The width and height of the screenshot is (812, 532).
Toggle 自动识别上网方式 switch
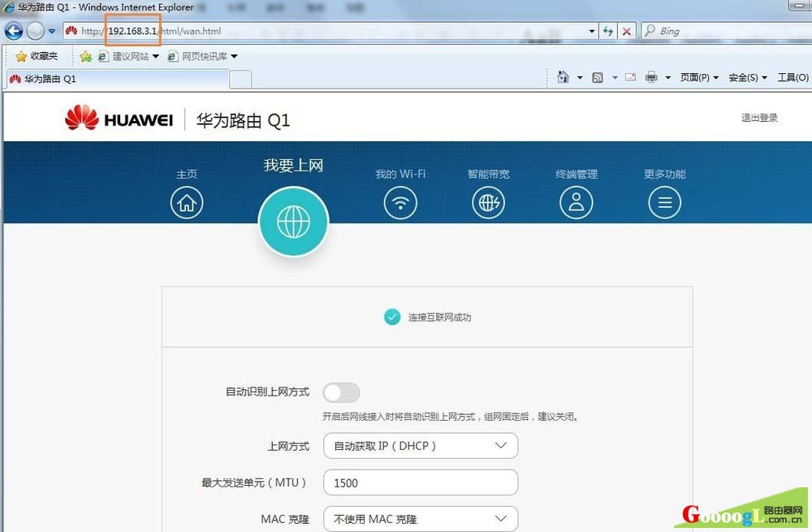341,393
